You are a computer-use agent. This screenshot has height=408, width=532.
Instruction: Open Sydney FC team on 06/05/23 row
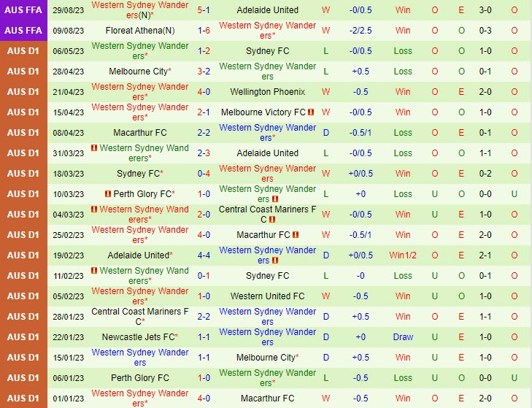coord(267,51)
